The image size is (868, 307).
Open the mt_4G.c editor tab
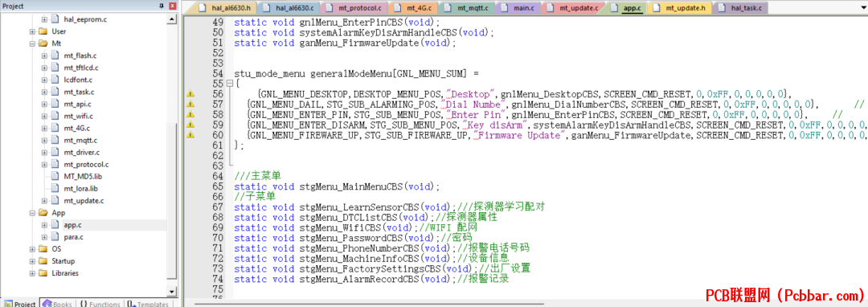414,8
